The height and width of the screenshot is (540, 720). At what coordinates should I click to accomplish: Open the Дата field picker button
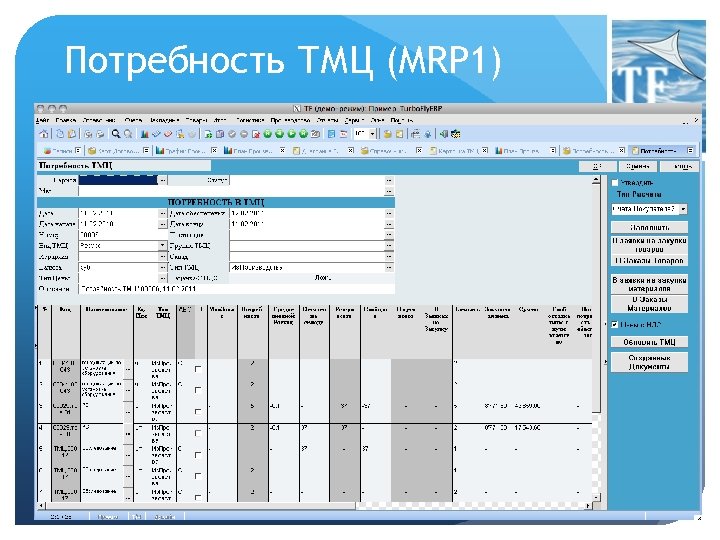coord(162,214)
